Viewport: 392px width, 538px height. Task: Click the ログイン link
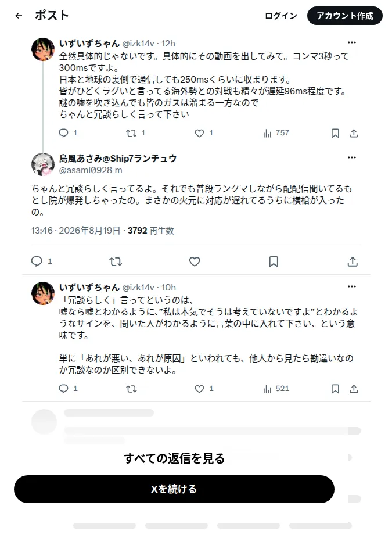click(x=281, y=16)
